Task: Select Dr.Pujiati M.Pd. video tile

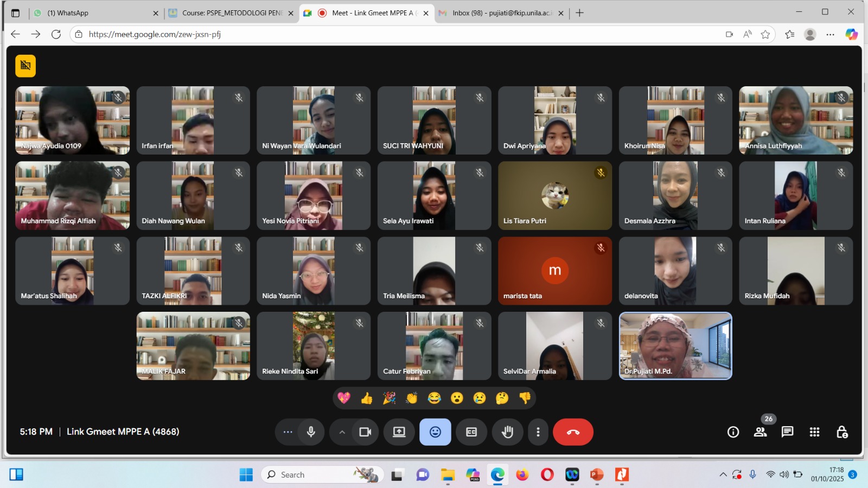Action: coord(675,346)
